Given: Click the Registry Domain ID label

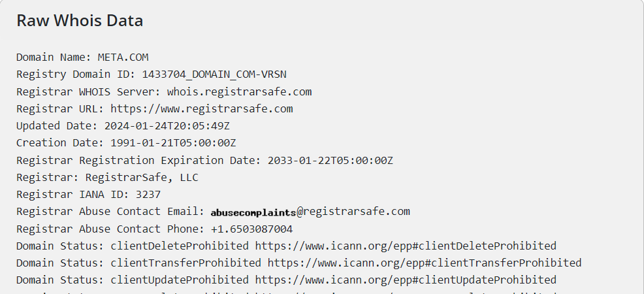Looking at the screenshot, I should (76, 74).
